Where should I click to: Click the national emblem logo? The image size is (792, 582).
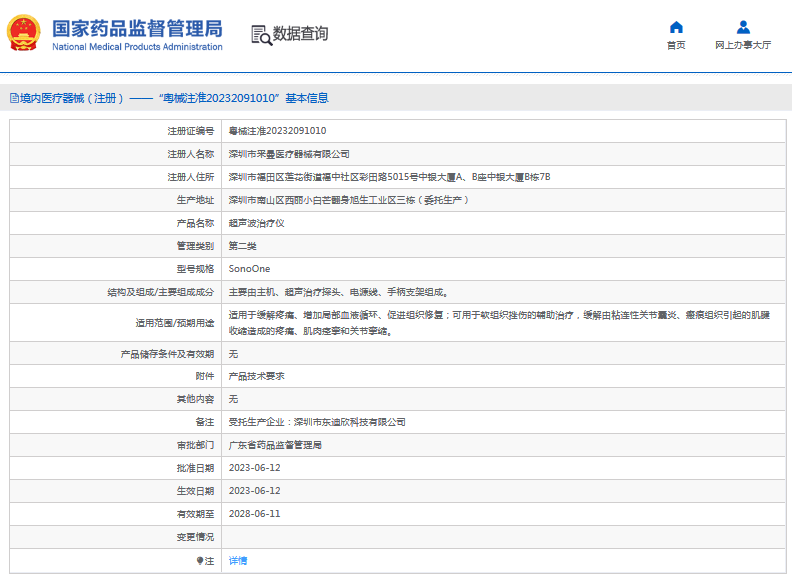23,33
